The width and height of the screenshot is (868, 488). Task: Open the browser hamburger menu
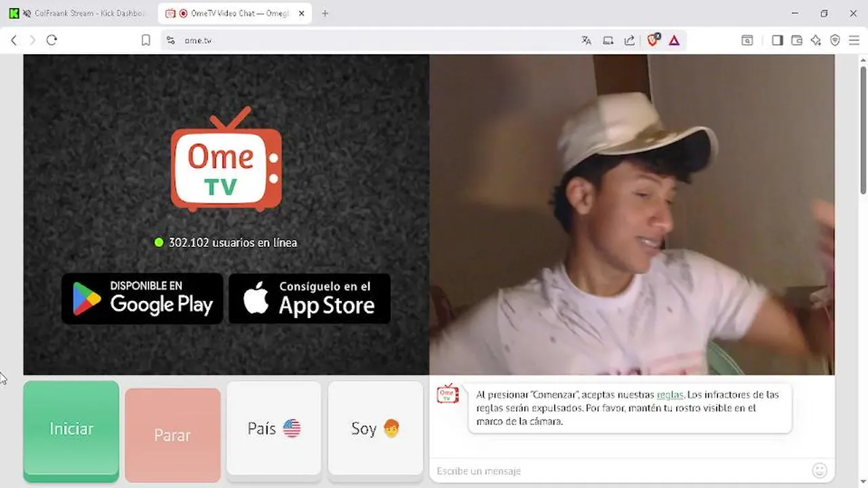click(x=854, y=40)
